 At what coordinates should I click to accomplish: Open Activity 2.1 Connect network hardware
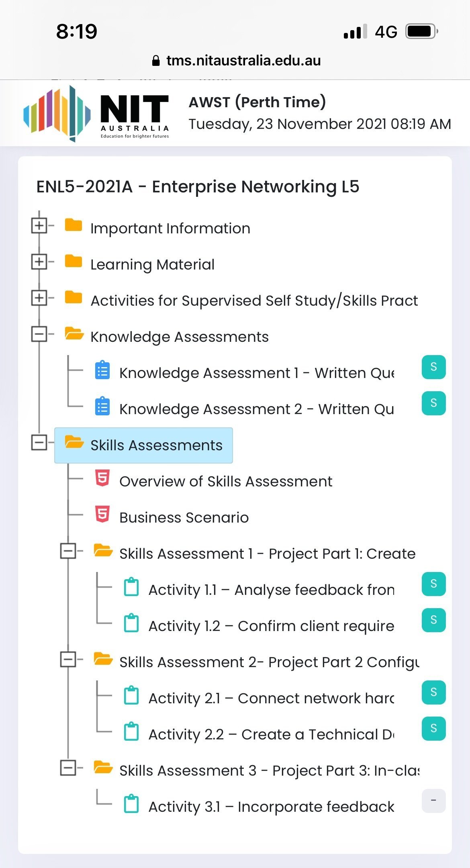click(x=271, y=698)
